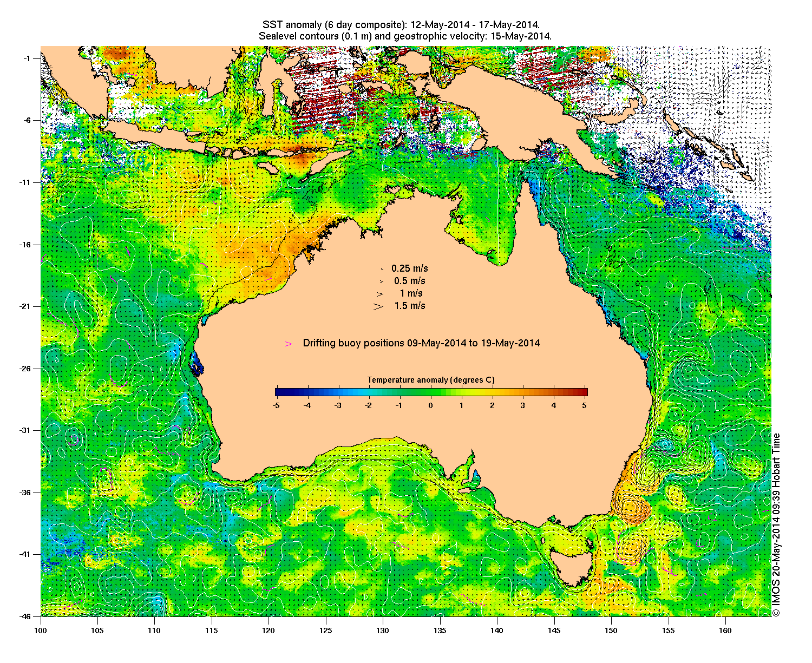Click longitude axis label 110
Screen dimensions: 812x663
[x=154, y=630]
